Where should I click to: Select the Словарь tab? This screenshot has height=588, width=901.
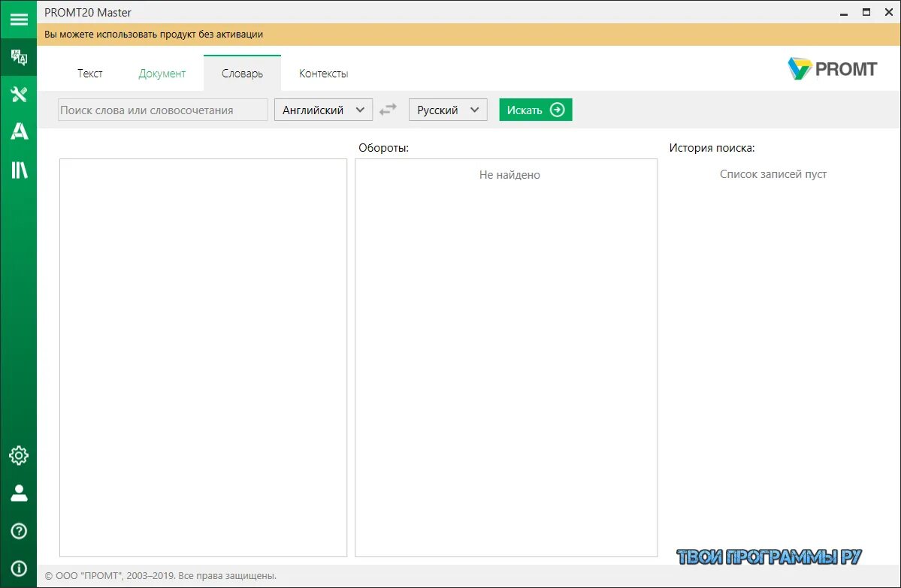pyautogui.click(x=243, y=73)
